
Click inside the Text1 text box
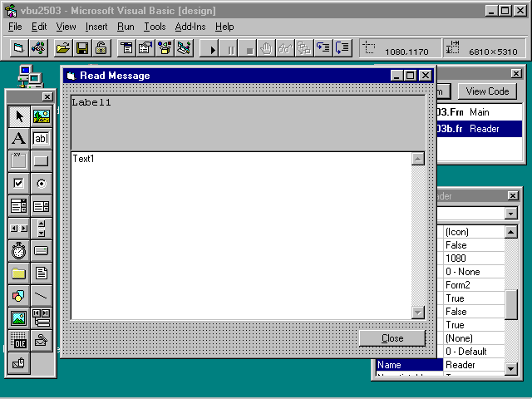click(241, 233)
